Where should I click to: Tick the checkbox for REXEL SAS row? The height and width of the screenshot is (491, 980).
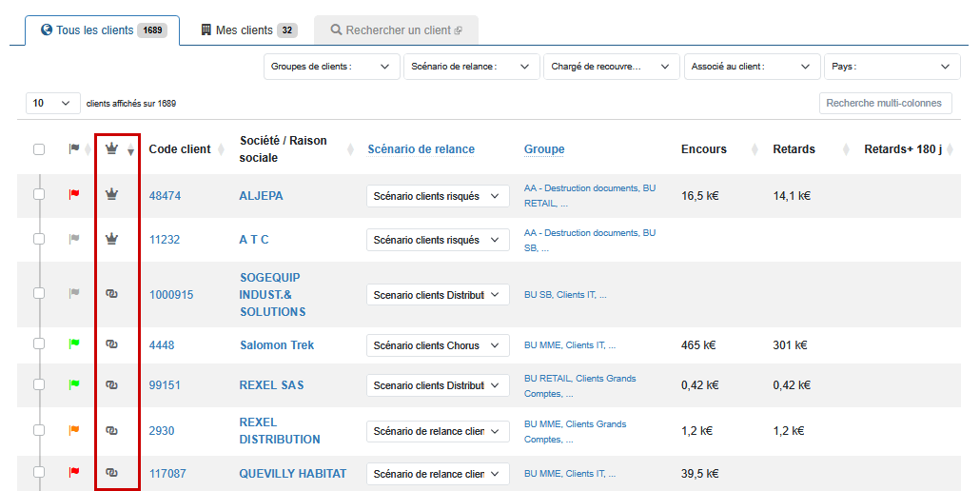[x=39, y=384]
